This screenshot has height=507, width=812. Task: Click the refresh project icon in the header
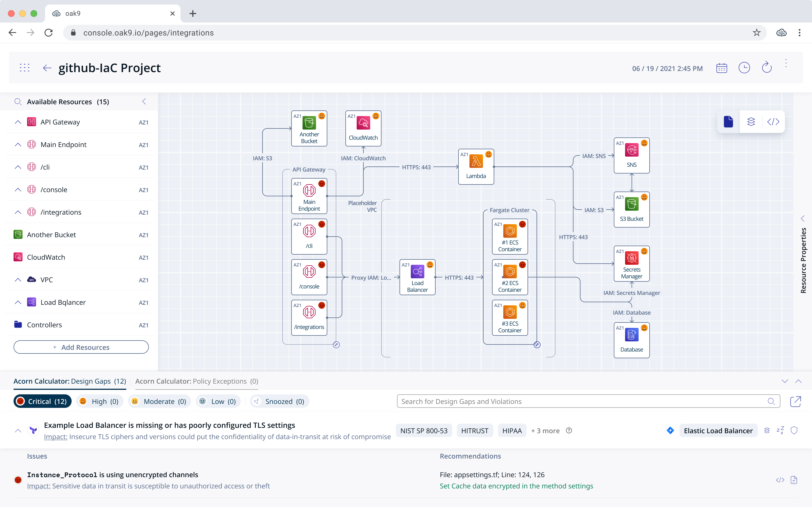point(767,68)
